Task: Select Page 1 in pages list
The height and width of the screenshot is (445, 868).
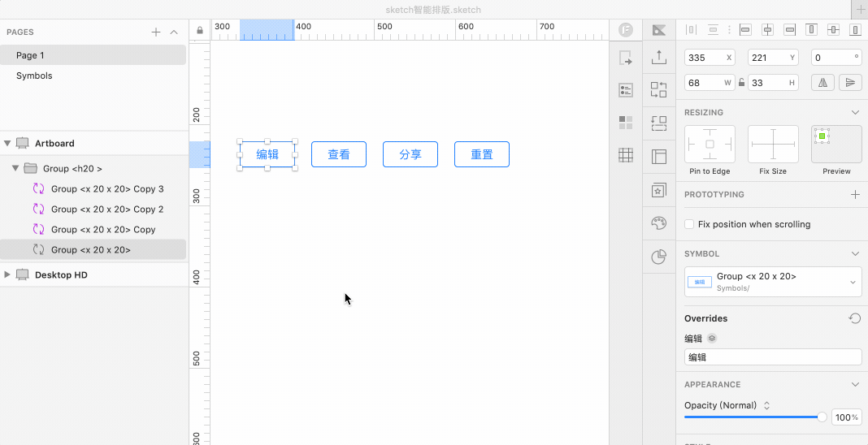Action: [x=93, y=55]
